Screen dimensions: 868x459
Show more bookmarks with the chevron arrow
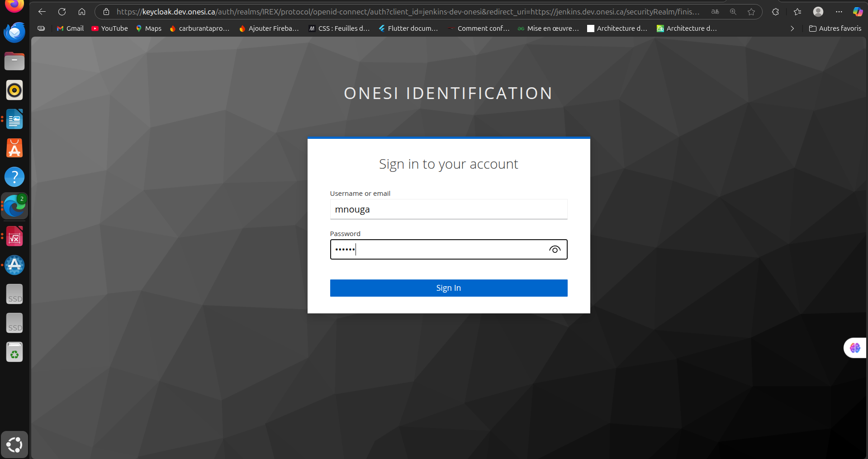pyautogui.click(x=792, y=28)
